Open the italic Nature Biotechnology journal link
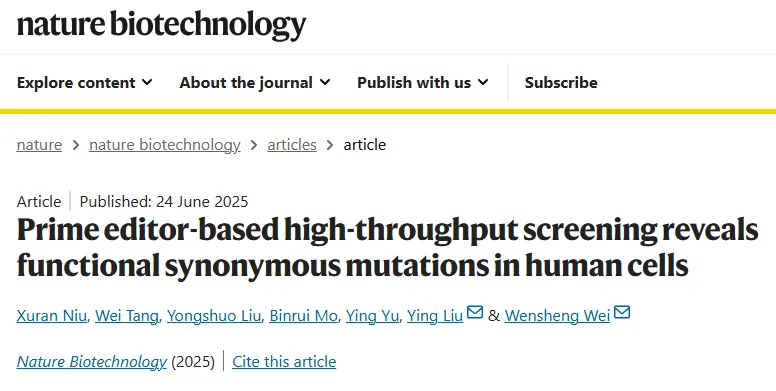 92,362
